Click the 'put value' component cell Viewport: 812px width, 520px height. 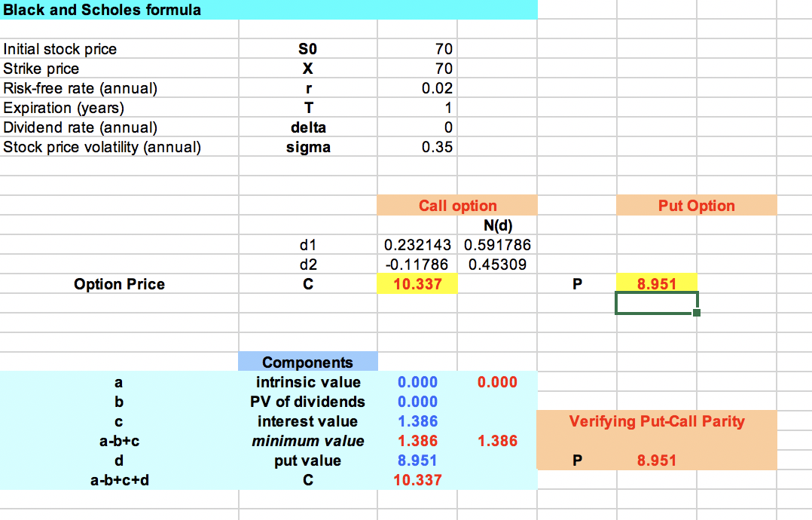pos(307,461)
